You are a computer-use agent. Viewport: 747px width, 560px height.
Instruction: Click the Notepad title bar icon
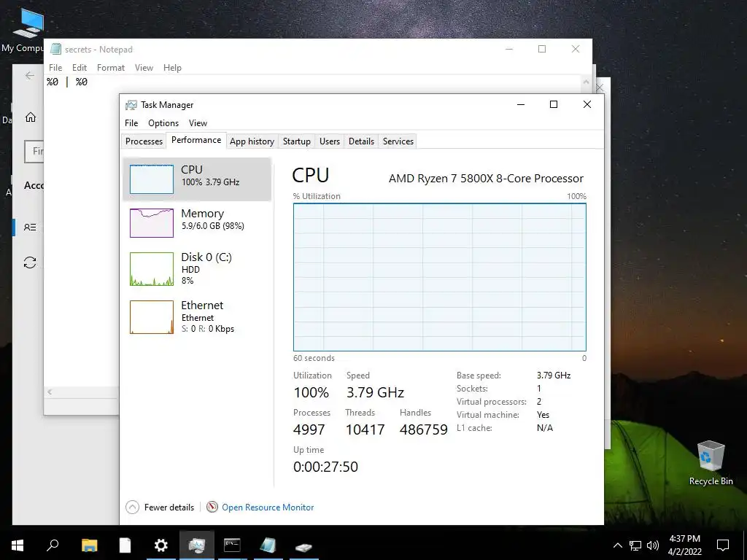[x=55, y=49]
